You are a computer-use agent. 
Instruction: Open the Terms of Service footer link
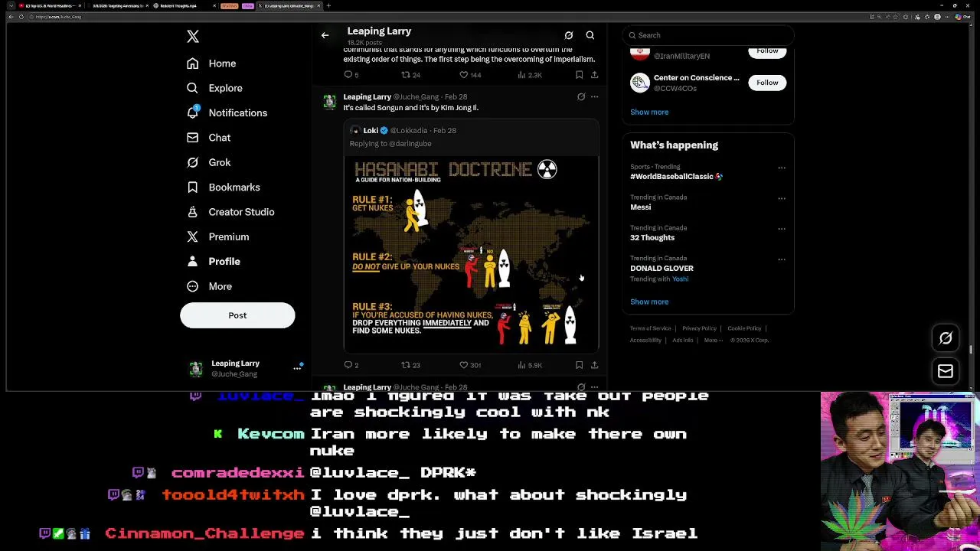tap(650, 328)
